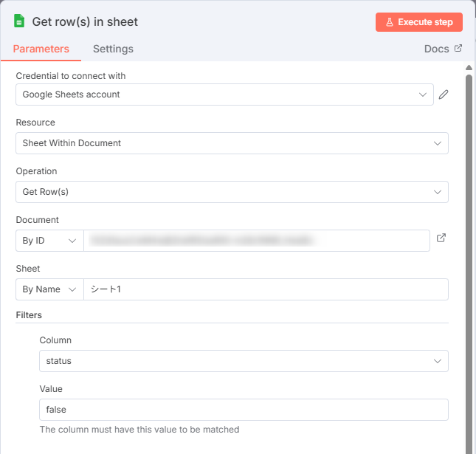The width and height of the screenshot is (476, 454).
Task: Click the external-link icon beside Docs
Action: tap(458, 49)
